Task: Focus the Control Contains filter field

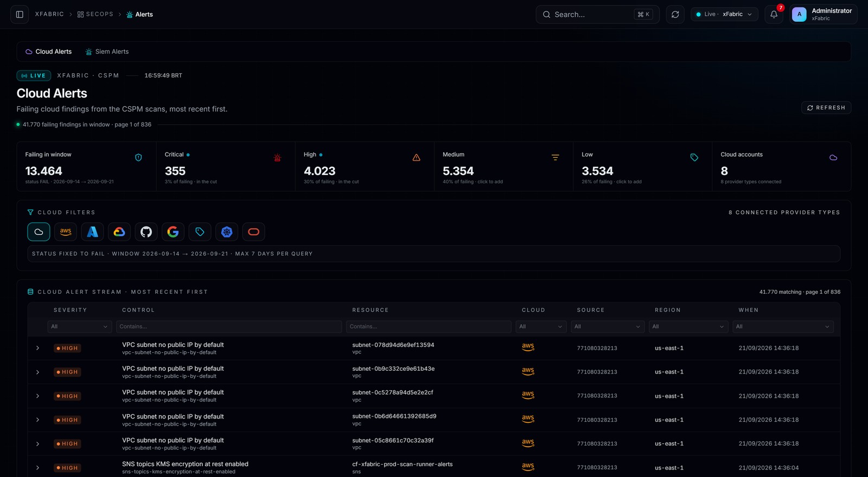Action: (228, 326)
